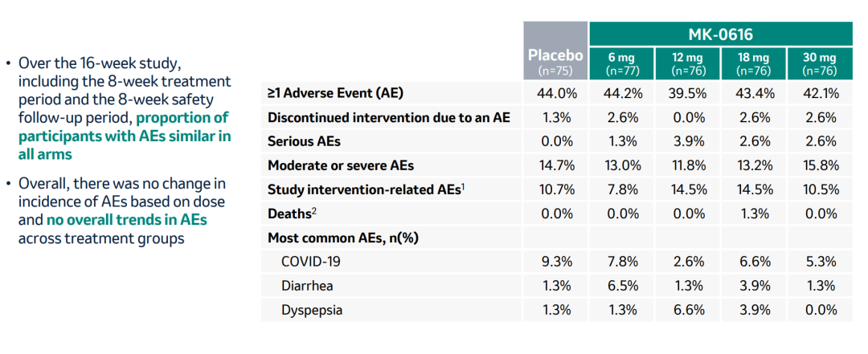Select 'Discontinued intervention due to an AE' row label
The image size is (868, 354).
(x=389, y=118)
